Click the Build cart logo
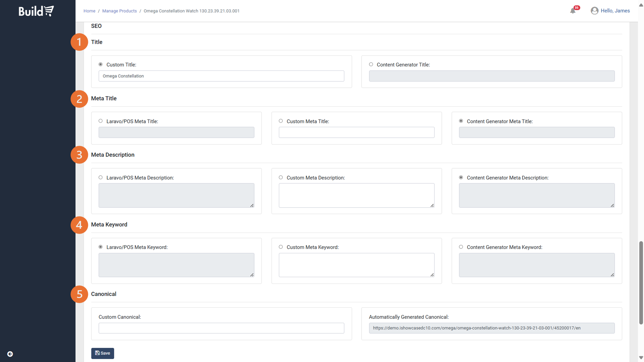 (x=36, y=11)
